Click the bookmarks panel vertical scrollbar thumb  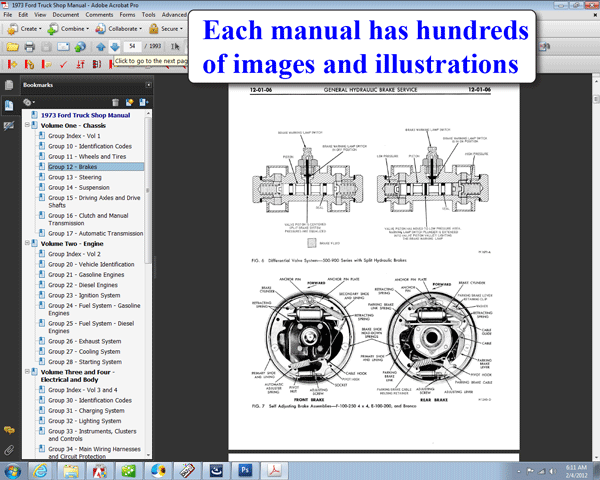click(x=148, y=191)
